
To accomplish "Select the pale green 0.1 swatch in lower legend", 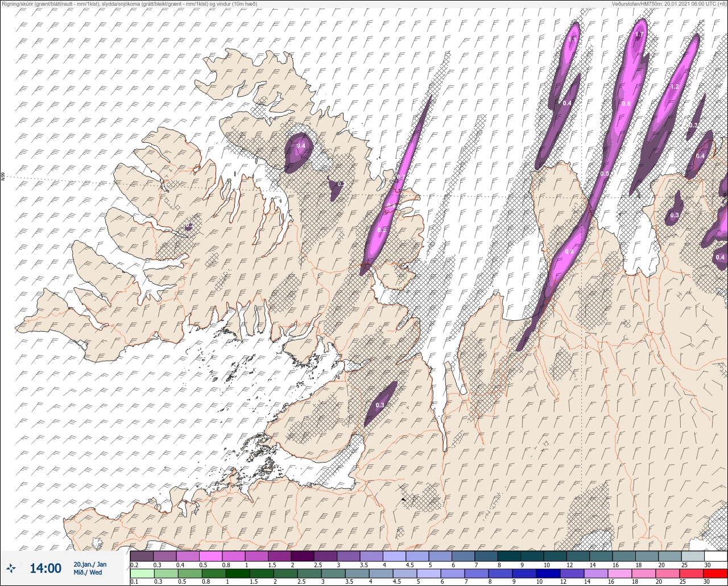I will [x=142, y=573].
